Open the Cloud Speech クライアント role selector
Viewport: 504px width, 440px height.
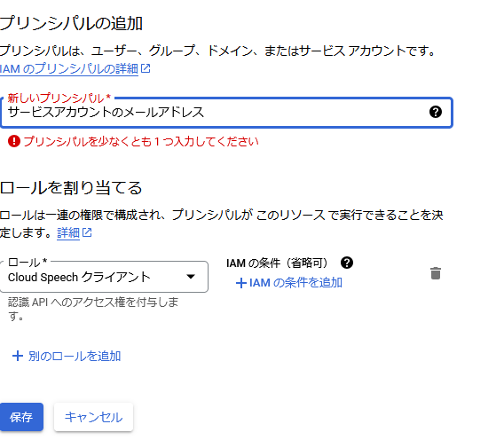(104, 277)
